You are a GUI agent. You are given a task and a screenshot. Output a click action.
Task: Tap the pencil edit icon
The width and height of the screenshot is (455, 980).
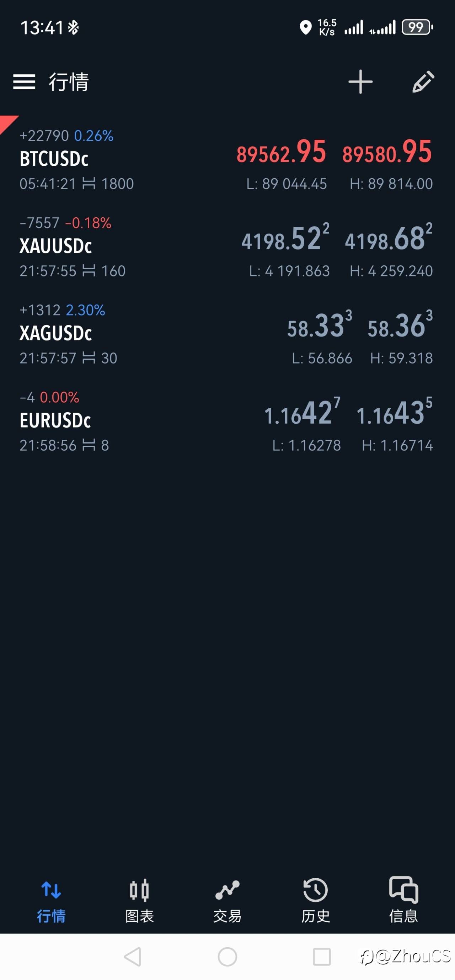click(423, 82)
